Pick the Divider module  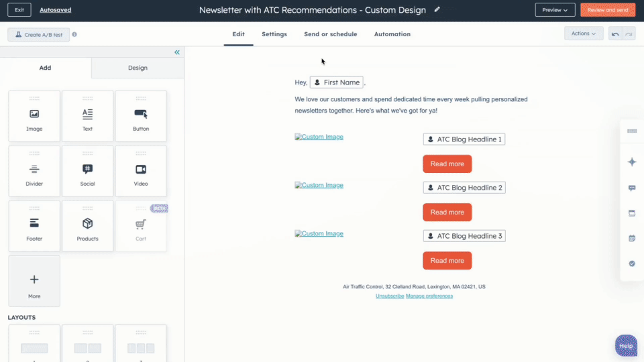point(34,172)
